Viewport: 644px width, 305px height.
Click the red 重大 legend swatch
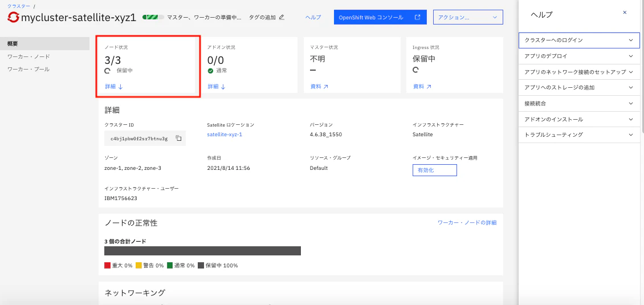click(108, 266)
